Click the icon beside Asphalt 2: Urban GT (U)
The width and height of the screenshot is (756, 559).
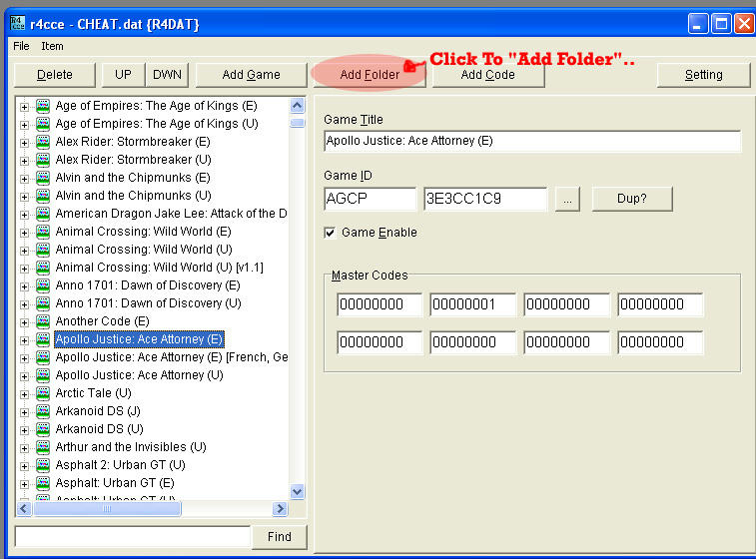(43, 465)
